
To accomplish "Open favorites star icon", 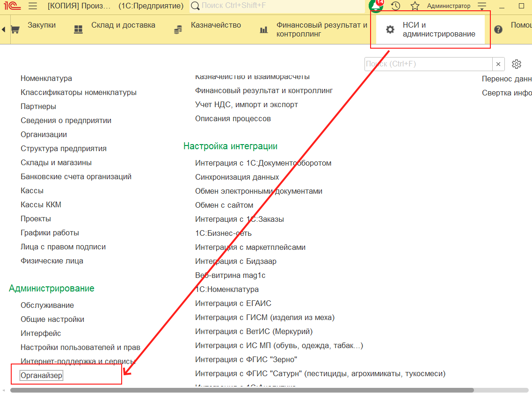I will click(415, 6).
